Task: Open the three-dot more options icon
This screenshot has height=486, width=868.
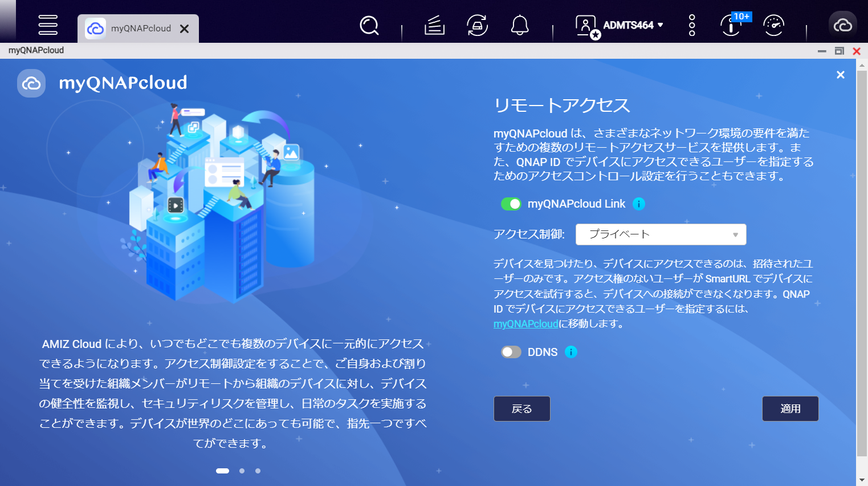Action: pyautogui.click(x=692, y=25)
